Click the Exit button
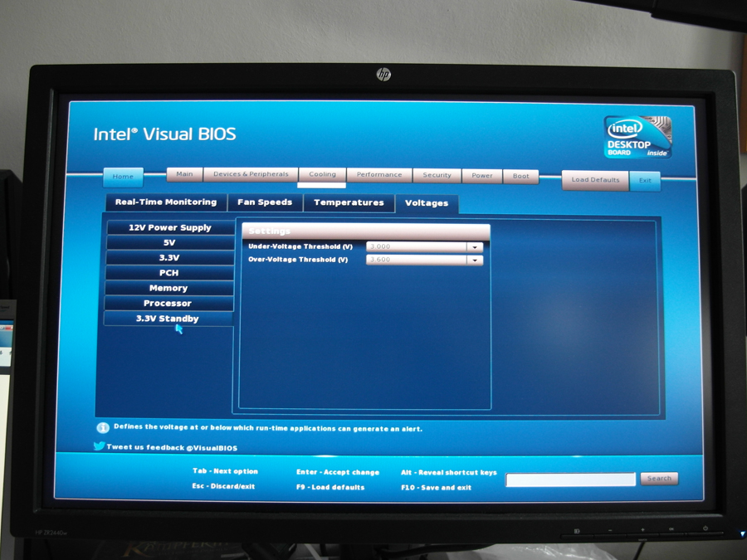This screenshot has height=560, width=747. [645, 181]
